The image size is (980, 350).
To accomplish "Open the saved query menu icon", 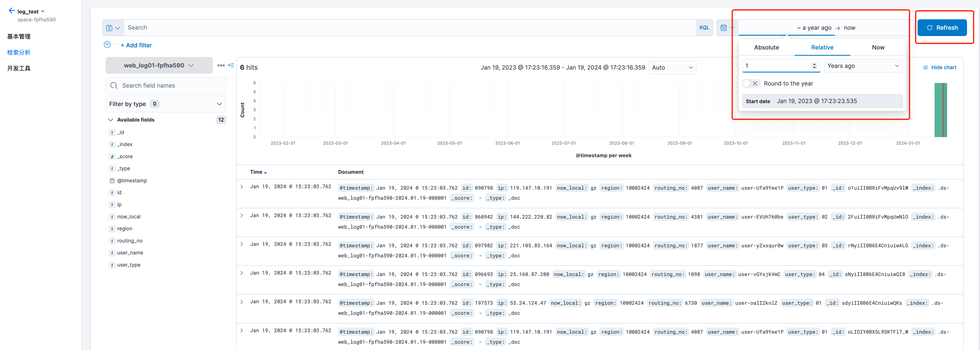I will click(x=113, y=28).
